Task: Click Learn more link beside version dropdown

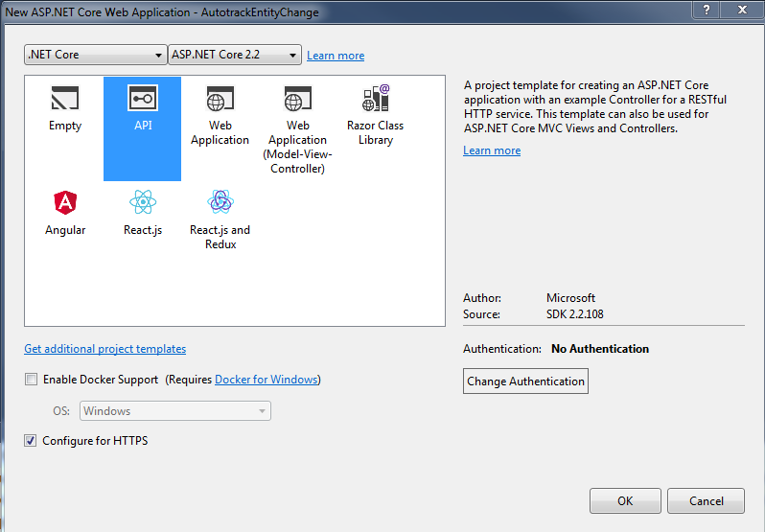Action: pyautogui.click(x=336, y=56)
